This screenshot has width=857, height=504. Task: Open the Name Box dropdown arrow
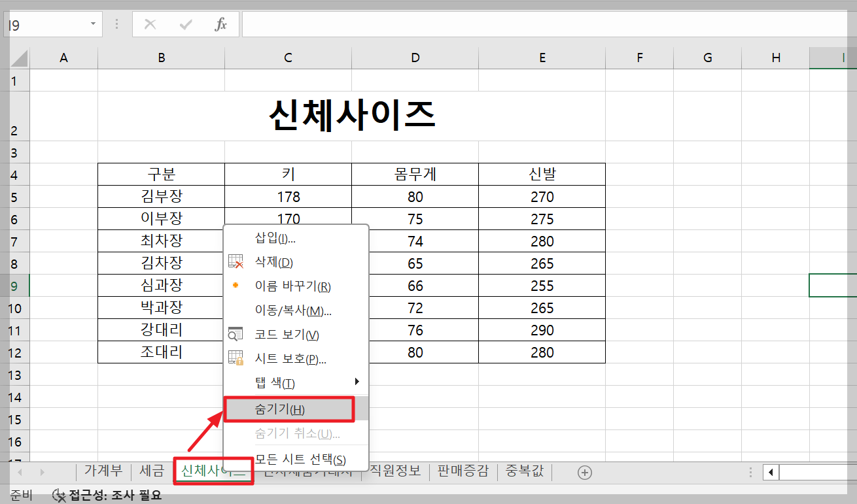(x=92, y=23)
